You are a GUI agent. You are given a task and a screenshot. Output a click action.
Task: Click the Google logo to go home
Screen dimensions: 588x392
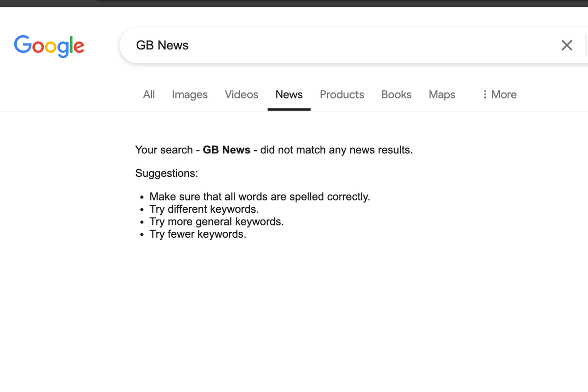(x=49, y=46)
